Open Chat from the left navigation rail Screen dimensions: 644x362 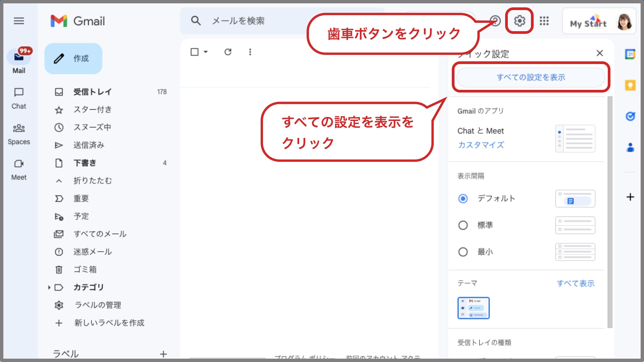19,97
